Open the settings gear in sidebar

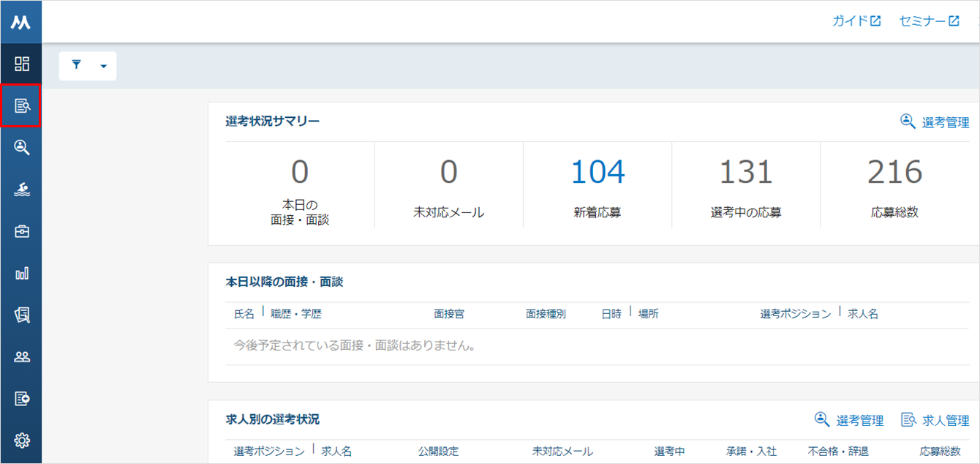[x=22, y=441]
